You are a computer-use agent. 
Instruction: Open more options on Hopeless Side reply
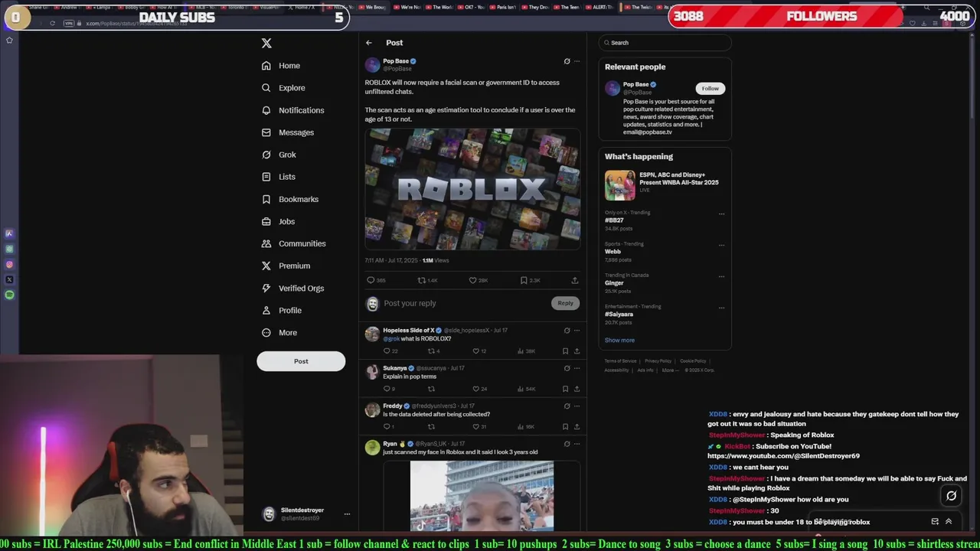[x=577, y=331]
